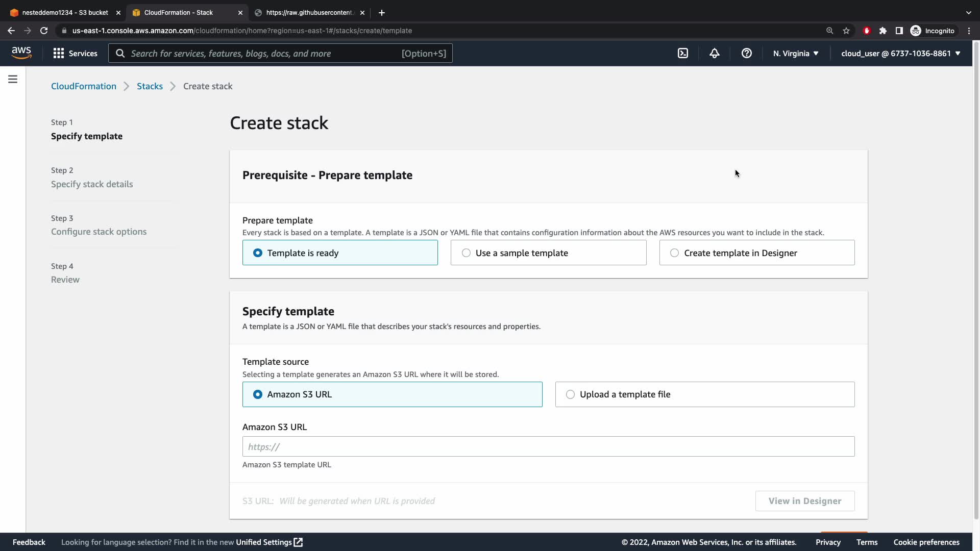Click the View in Designer button
Image resolution: width=980 pixels, height=551 pixels.
point(804,501)
